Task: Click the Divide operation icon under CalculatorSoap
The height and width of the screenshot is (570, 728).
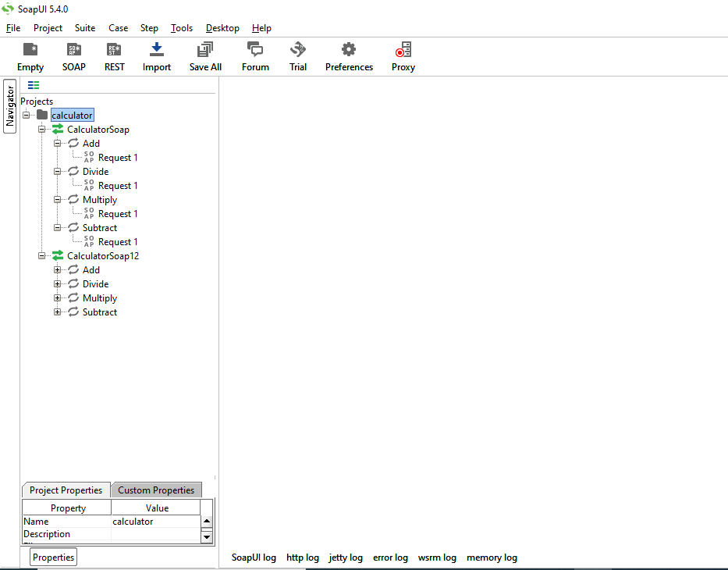Action: click(73, 172)
